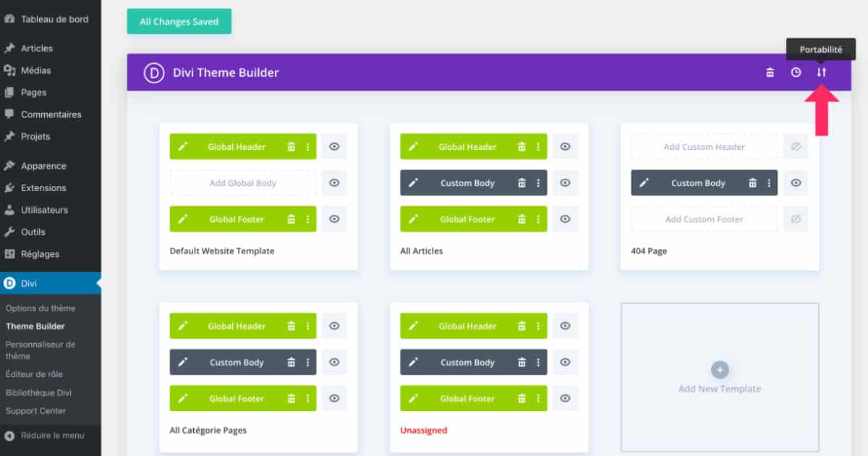
Task: Hide the Global Header on All Articles
Action: point(565,147)
